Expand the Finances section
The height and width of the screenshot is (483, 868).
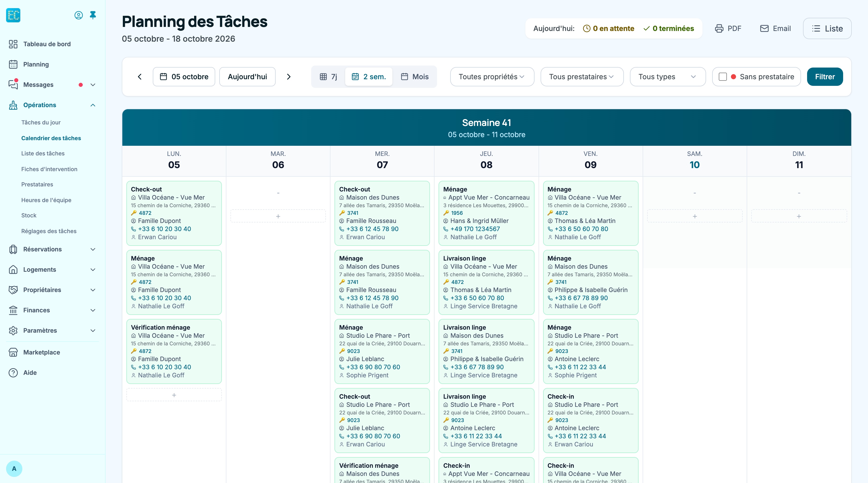point(93,310)
